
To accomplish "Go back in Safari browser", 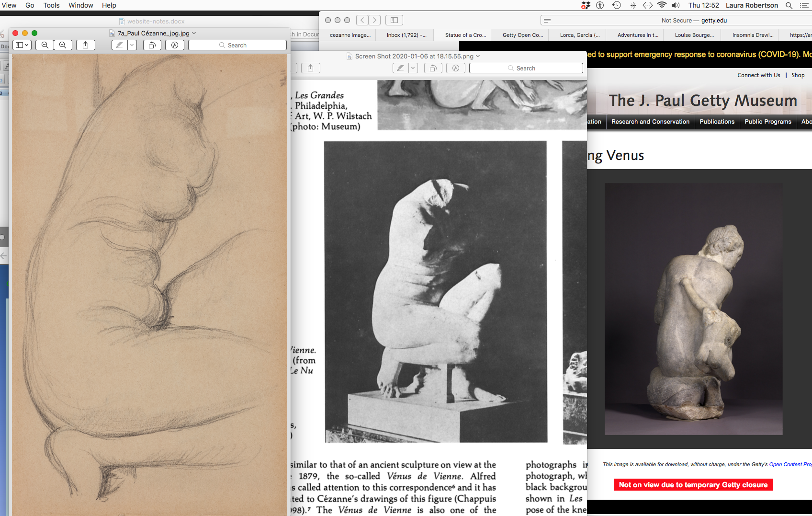I will point(362,20).
